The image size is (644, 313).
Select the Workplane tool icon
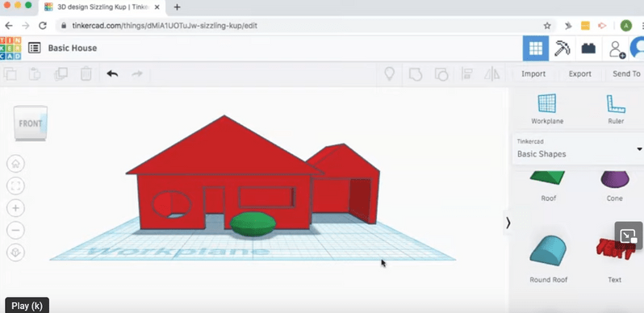pos(547,103)
